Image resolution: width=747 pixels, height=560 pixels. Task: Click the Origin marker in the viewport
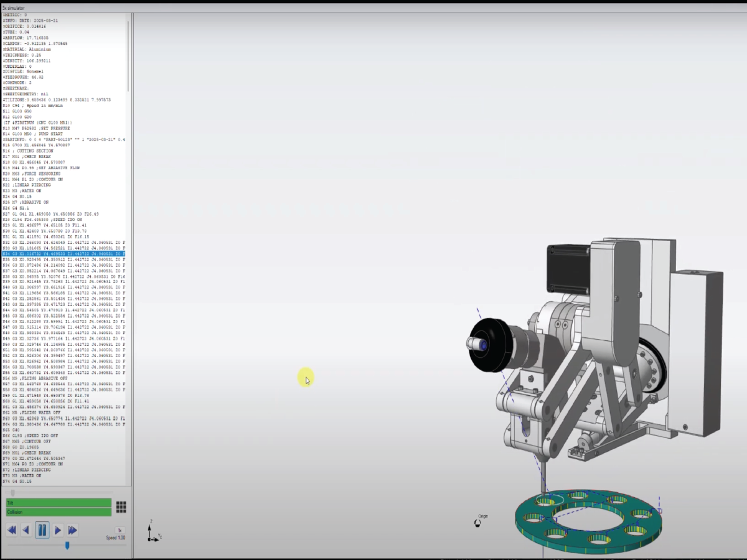(x=479, y=523)
